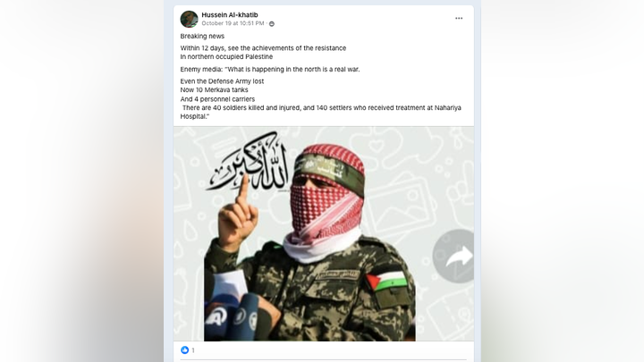Show who reacted via count 1

pyautogui.click(x=193, y=350)
